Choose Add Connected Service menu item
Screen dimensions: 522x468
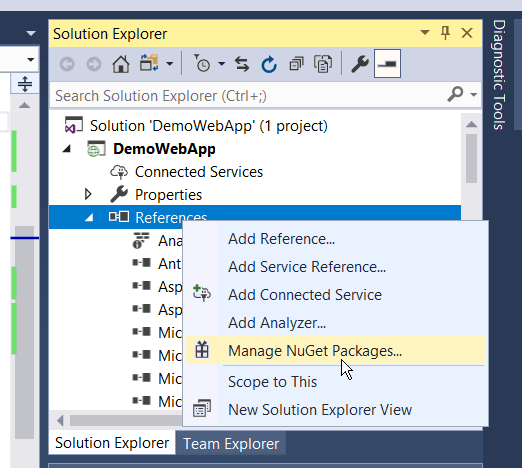[335, 295]
